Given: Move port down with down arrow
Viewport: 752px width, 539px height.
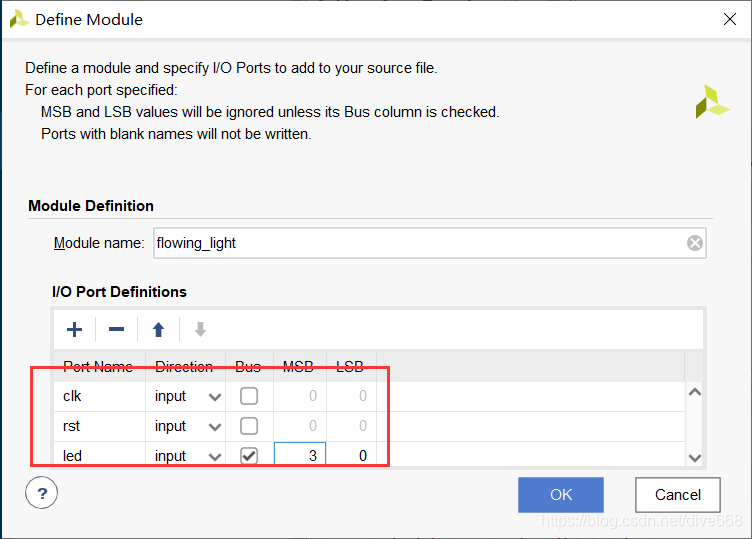Looking at the screenshot, I should 200,329.
